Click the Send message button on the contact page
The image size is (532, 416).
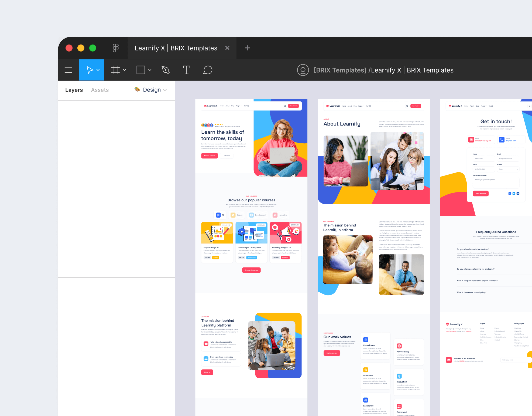coord(480,193)
